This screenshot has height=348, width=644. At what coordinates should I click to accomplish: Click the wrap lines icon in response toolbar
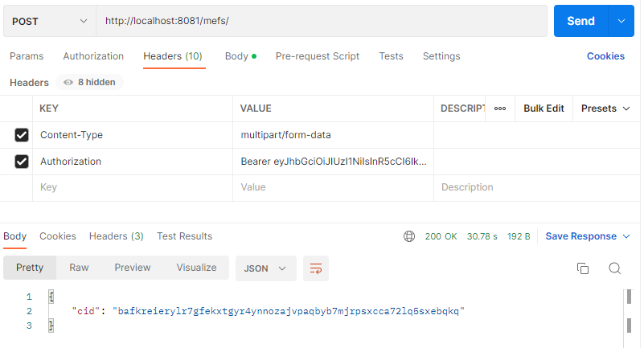click(x=316, y=268)
